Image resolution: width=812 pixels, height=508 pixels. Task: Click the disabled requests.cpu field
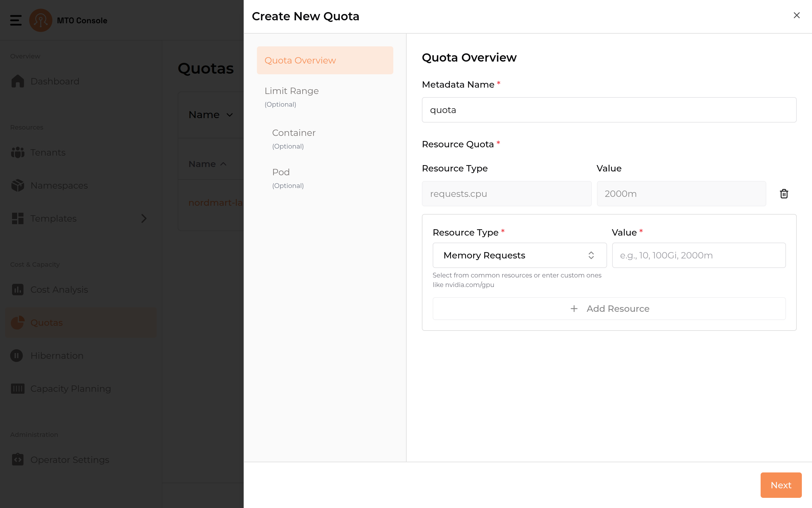[x=507, y=194]
